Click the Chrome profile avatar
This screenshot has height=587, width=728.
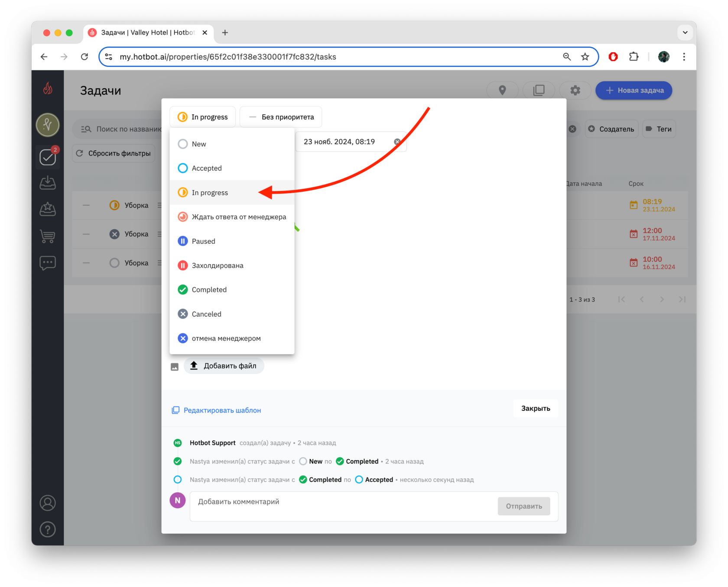[663, 57]
